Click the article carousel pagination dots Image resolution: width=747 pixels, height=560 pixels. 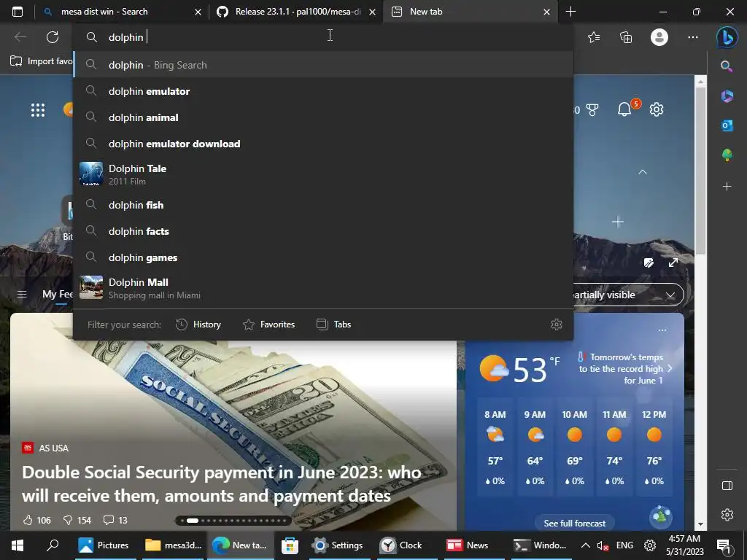[233, 521]
